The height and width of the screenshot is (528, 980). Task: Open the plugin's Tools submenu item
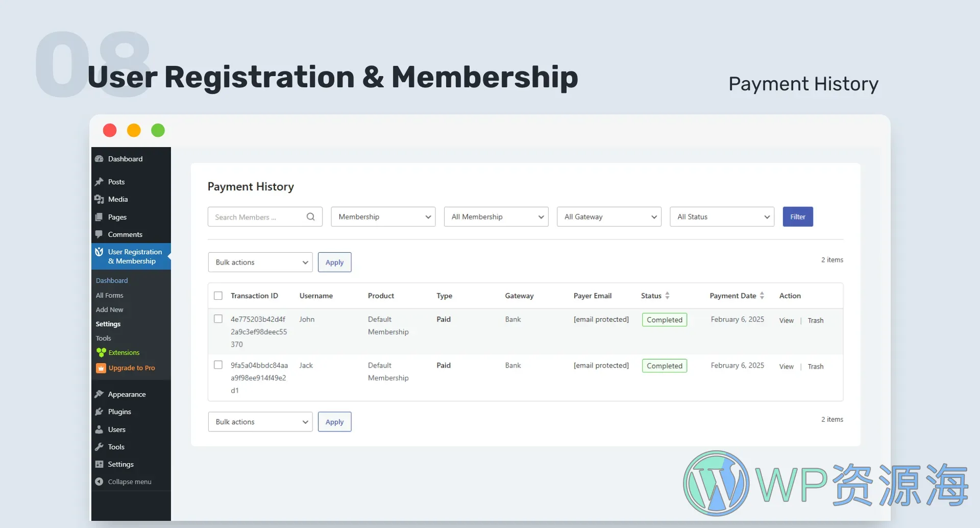(103, 338)
